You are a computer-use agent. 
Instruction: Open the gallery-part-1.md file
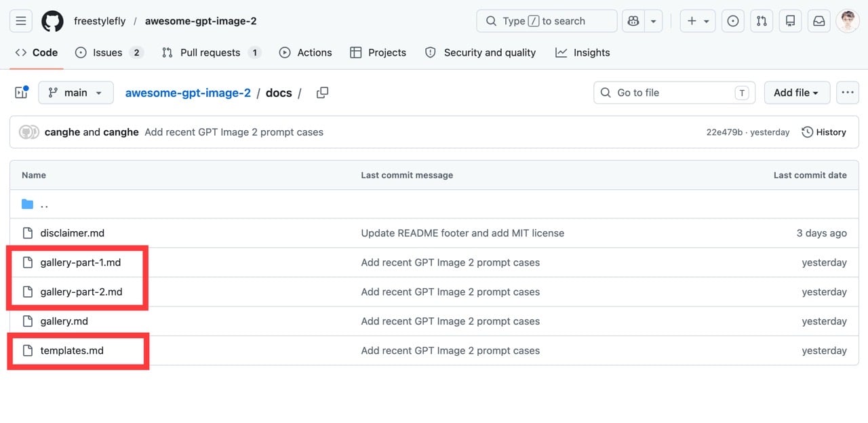[80, 262]
